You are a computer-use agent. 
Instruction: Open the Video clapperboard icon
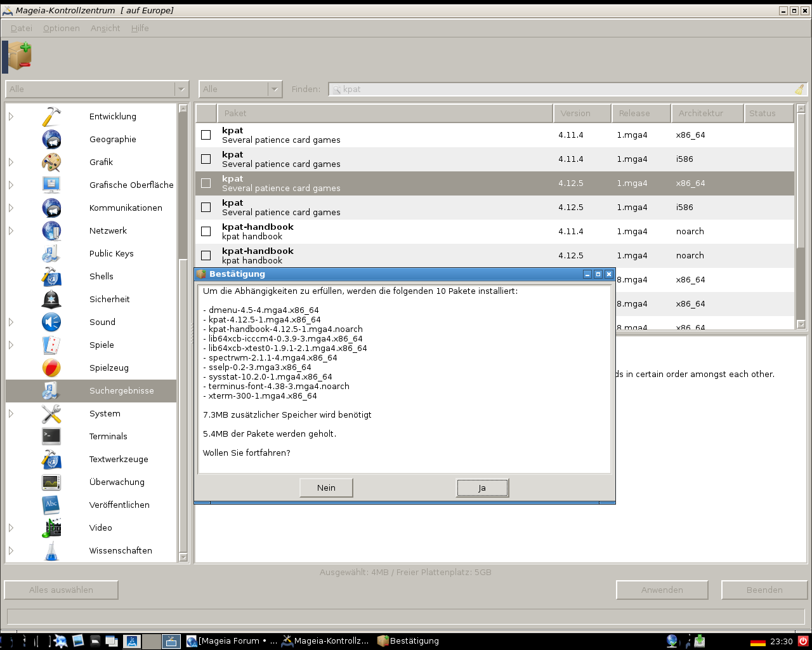(51, 528)
